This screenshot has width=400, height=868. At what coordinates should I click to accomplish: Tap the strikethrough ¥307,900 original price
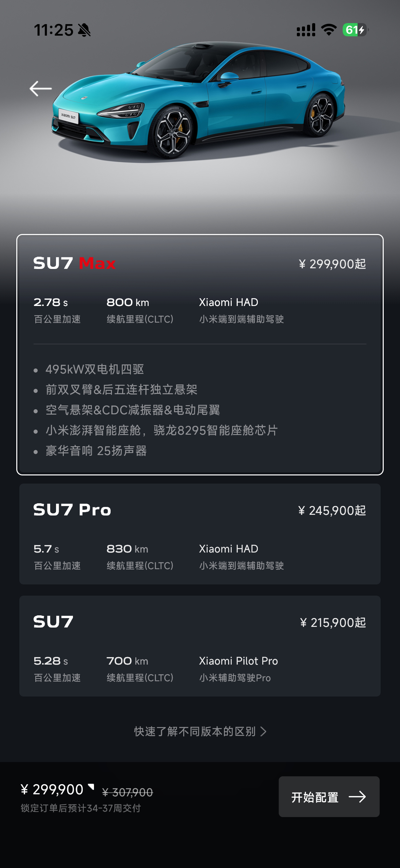pyautogui.click(x=128, y=792)
